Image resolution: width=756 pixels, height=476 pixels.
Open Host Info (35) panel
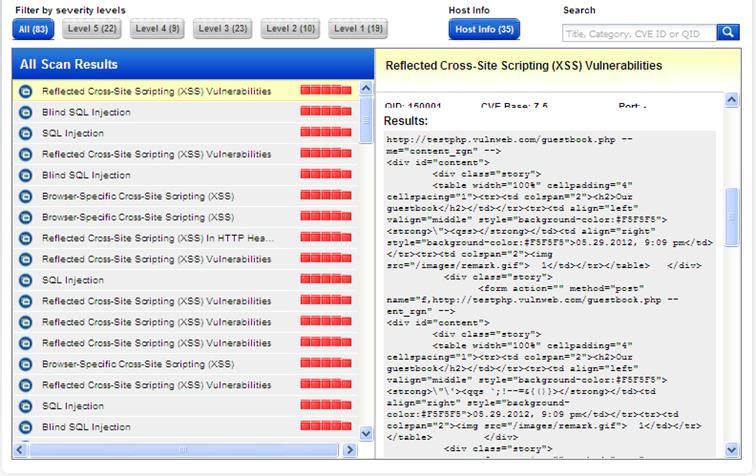[484, 29]
